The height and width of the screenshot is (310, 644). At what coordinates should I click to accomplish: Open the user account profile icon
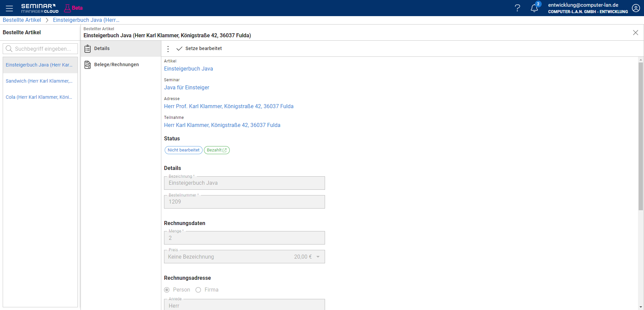click(636, 8)
